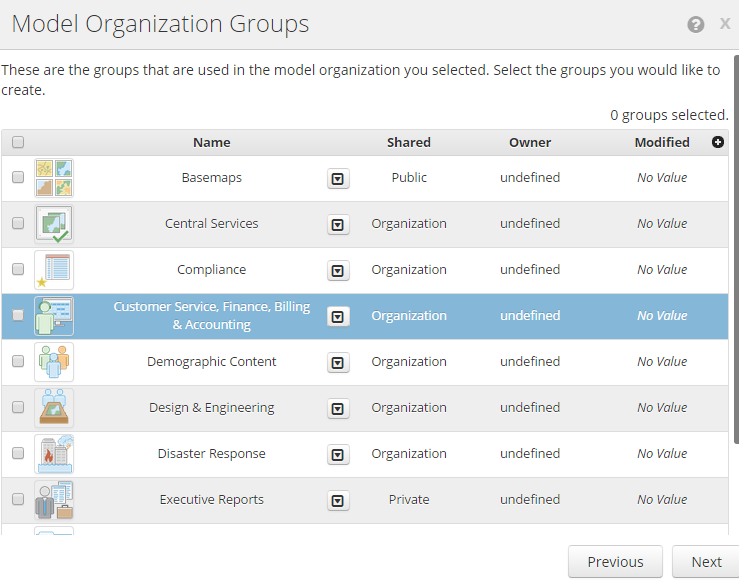This screenshot has width=739, height=581.
Task: Select the Disaster Response checkbox
Action: [x=18, y=453]
